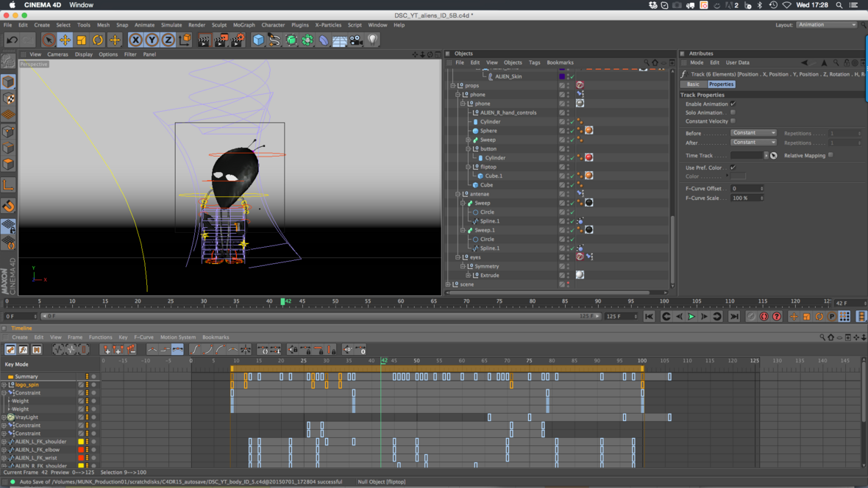Open the Layout dropdown showing Animation

tap(827, 25)
